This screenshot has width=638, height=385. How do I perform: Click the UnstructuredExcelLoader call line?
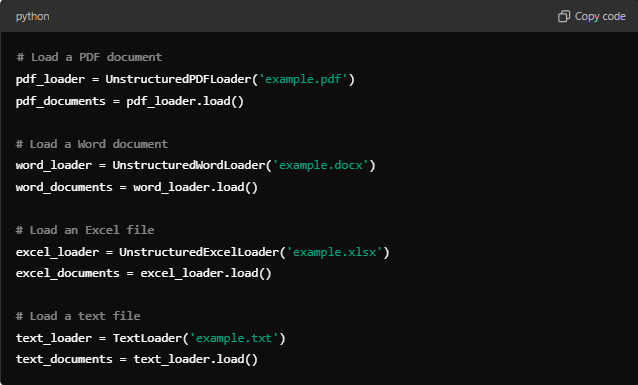(203, 252)
